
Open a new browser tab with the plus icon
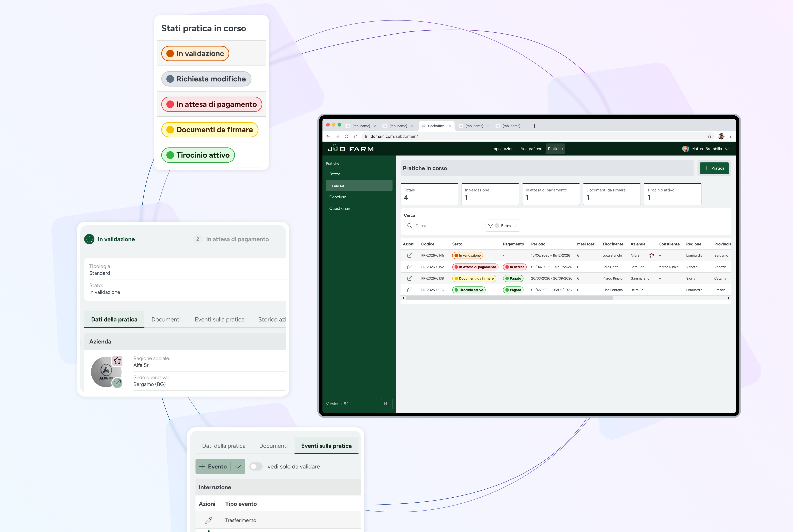tap(534, 126)
